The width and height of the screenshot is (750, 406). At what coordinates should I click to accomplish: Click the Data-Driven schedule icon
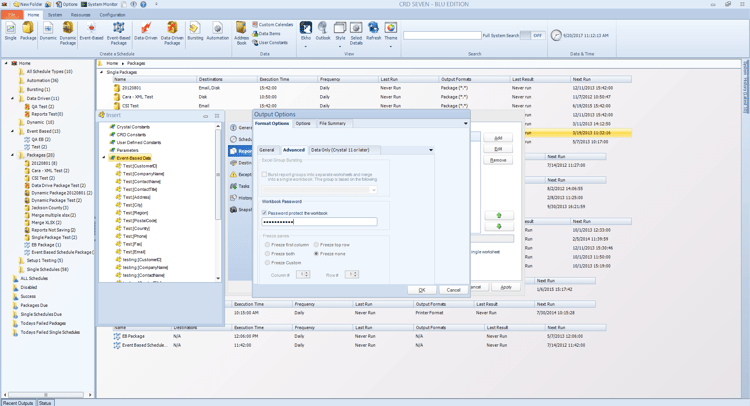point(146,31)
